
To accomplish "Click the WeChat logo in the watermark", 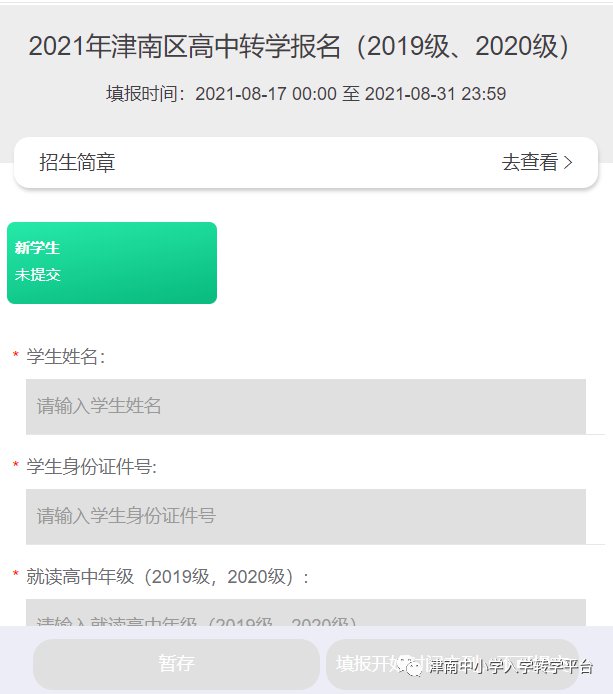I will pyautogui.click(x=412, y=666).
